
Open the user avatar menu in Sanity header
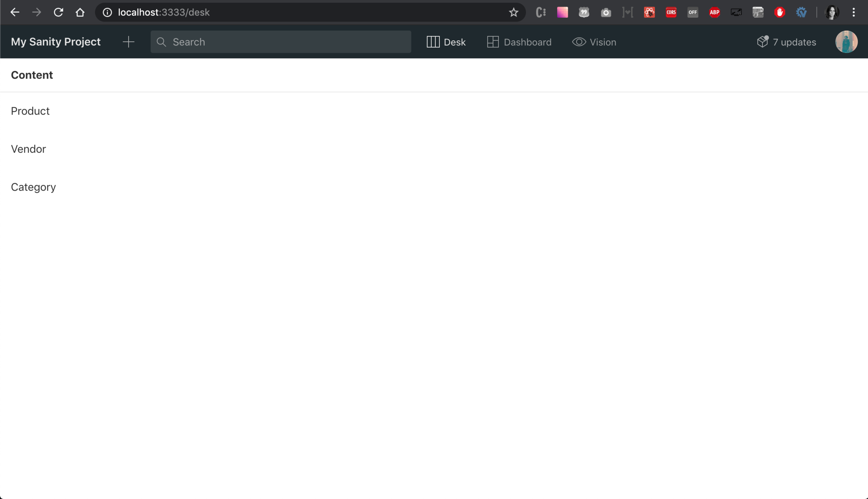coord(846,42)
